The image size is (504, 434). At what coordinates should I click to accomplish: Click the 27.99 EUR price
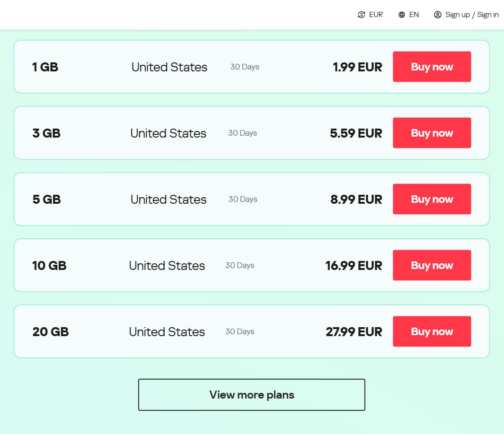pos(354,332)
